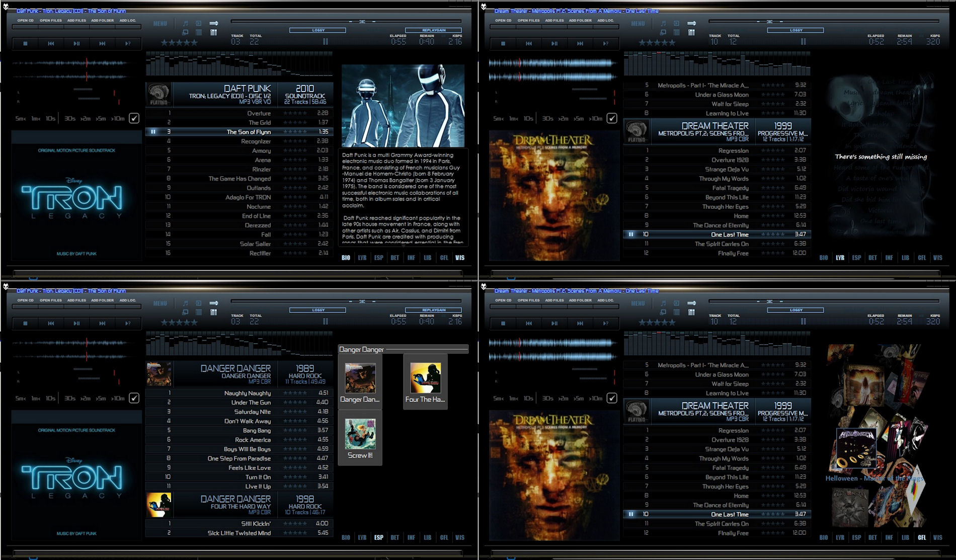Image resolution: width=956 pixels, height=560 pixels.
Task: Toggle REPLAYGAIN in the Danger Danger window
Action: coord(433,310)
